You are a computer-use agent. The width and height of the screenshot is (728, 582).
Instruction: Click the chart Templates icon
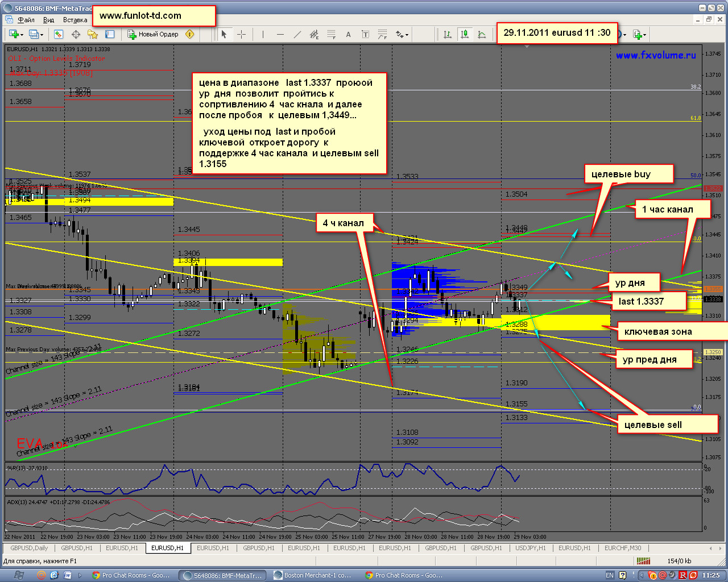[x=638, y=34]
